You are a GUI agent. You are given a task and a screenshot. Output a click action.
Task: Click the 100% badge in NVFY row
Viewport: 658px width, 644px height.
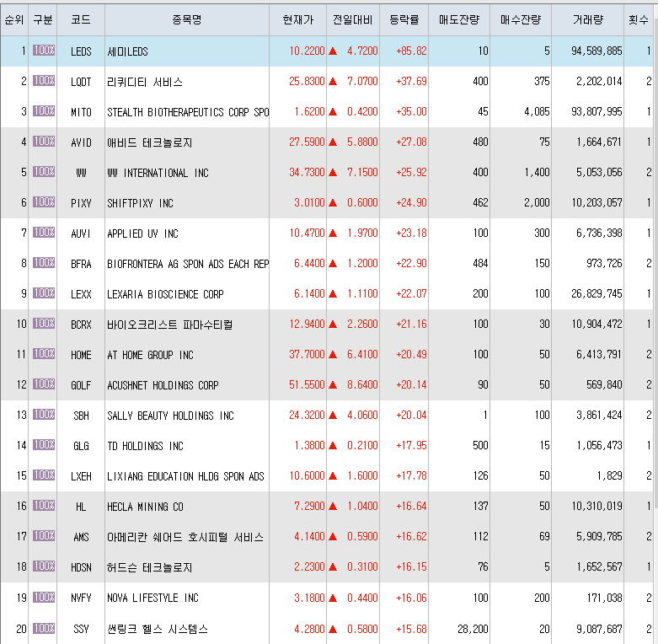(44, 597)
